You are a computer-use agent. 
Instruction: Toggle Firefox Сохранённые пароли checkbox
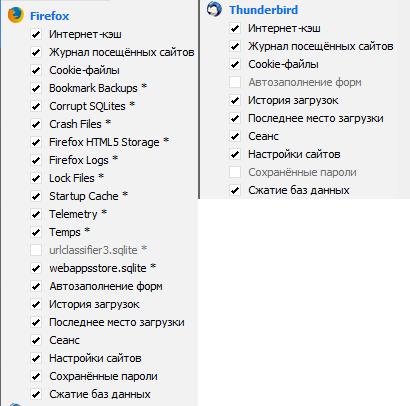click(x=36, y=376)
